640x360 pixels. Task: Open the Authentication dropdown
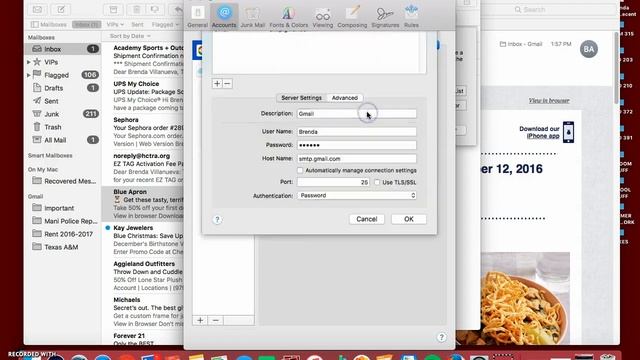357,196
